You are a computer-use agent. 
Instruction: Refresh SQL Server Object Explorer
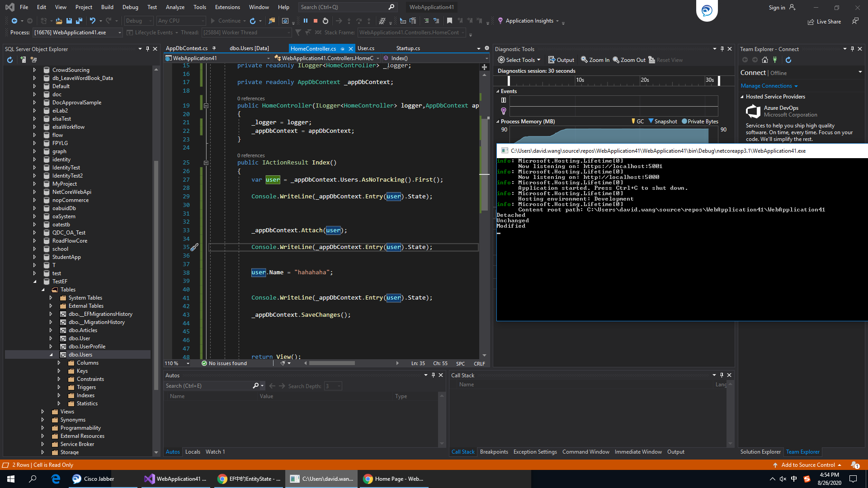(10, 60)
